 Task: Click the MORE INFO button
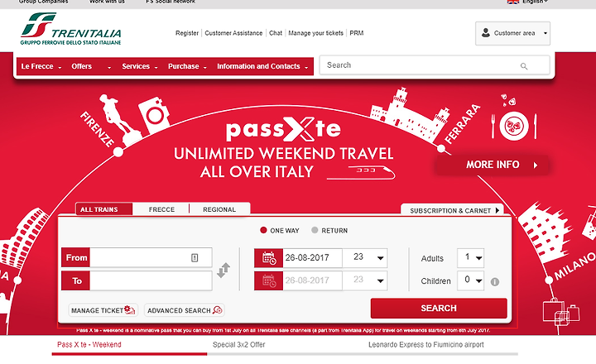[x=493, y=165]
